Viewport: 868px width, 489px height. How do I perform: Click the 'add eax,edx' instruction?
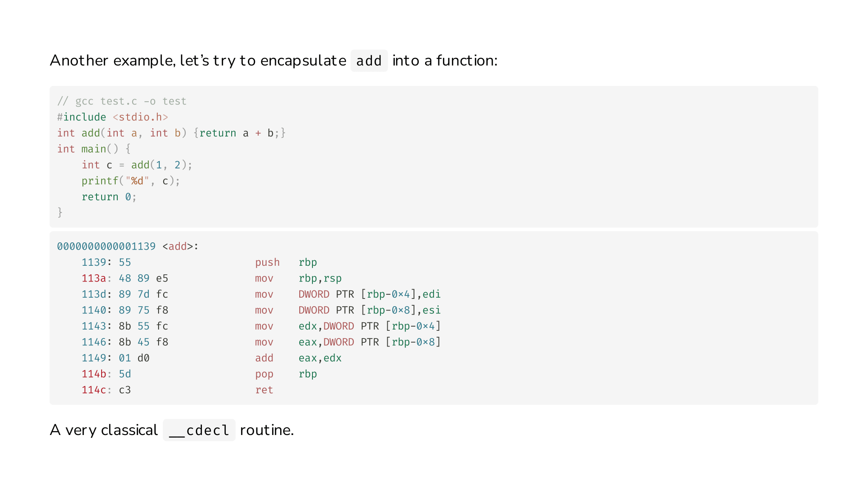tap(298, 358)
